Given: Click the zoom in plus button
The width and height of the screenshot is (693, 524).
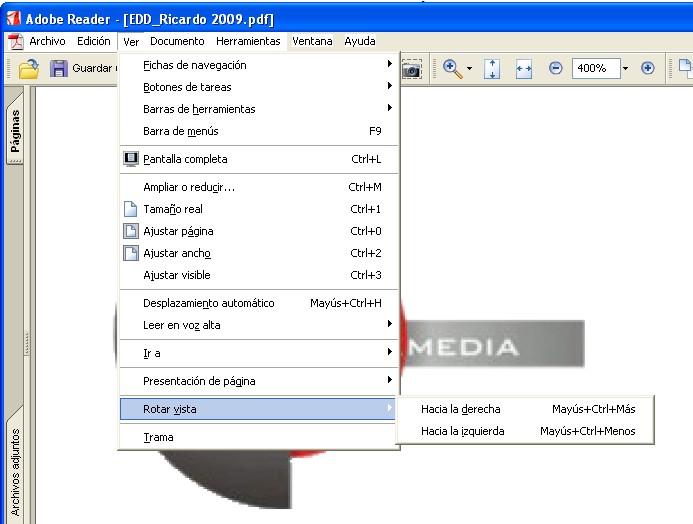Looking at the screenshot, I should click(x=647, y=68).
